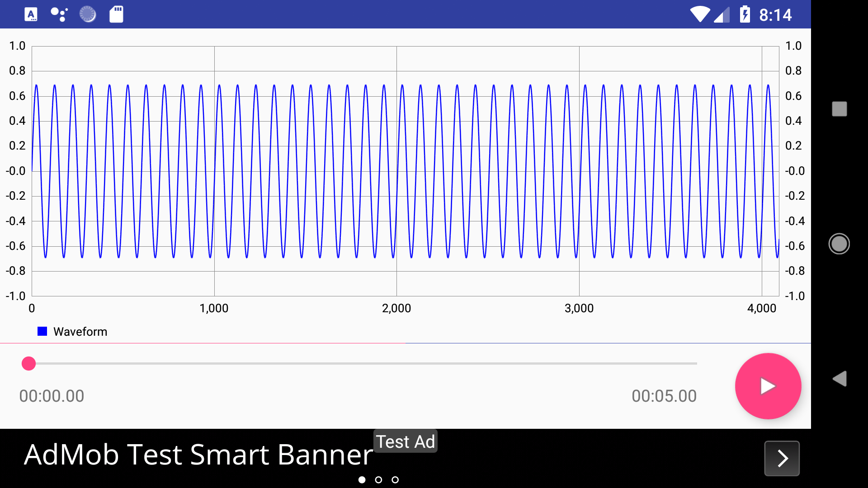This screenshot has height=488, width=868.
Task: Select the second page indicator dot
Action: coord(378,480)
